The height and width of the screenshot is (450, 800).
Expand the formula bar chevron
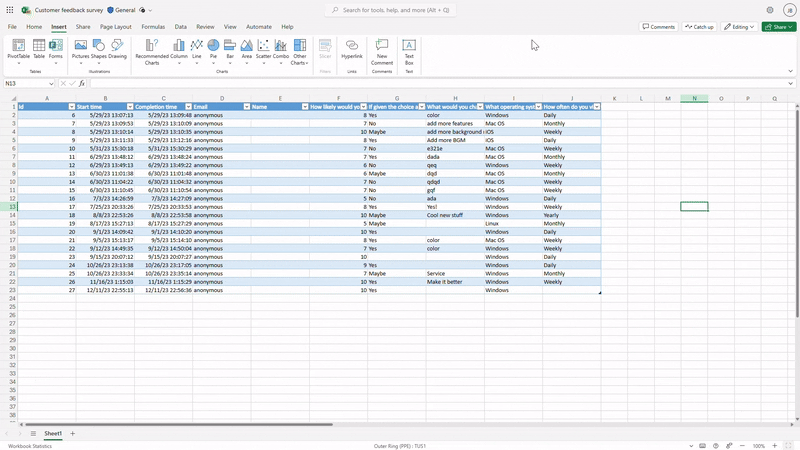pos(790,84)
